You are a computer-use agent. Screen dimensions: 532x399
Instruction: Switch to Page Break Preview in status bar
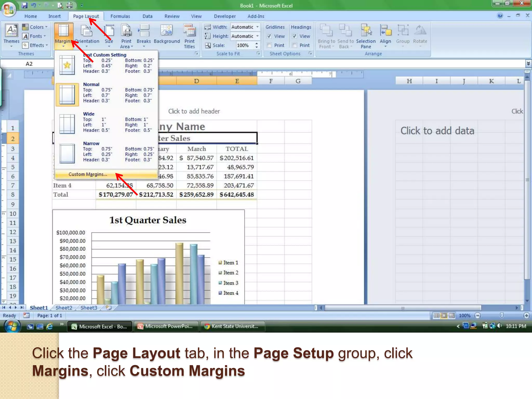452,315
